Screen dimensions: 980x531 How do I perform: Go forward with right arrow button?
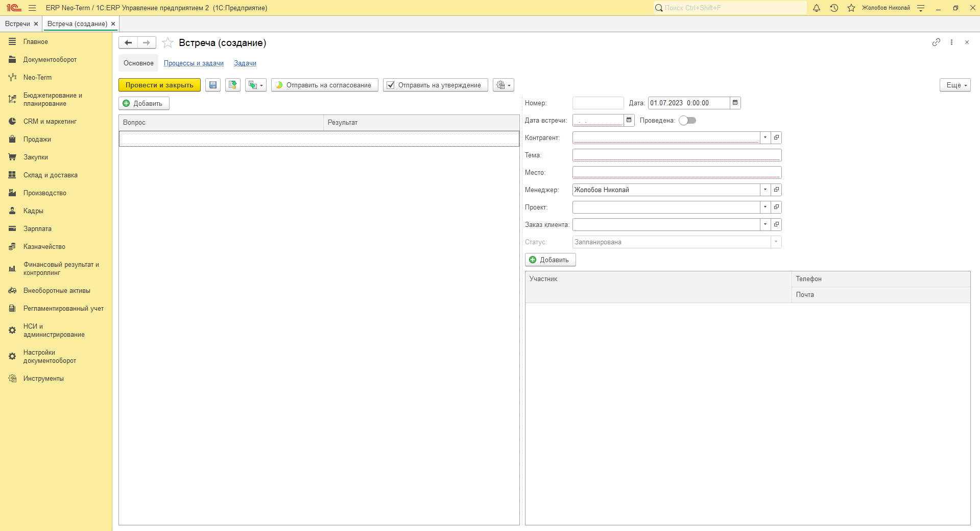point(147,43)
